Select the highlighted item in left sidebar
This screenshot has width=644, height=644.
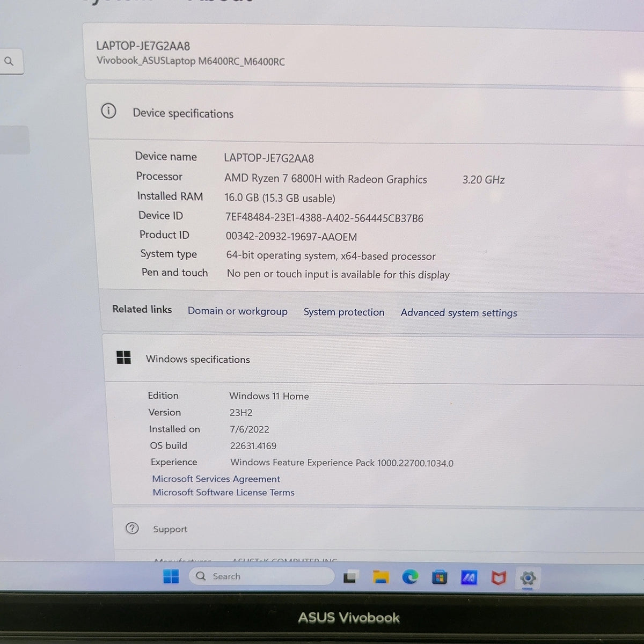(x=14, y=140)
